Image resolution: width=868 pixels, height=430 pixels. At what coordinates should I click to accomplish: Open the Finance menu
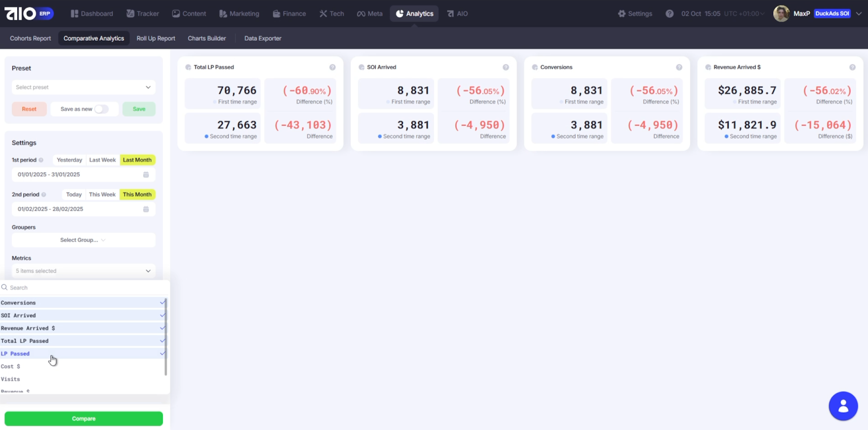coord(289,14)
